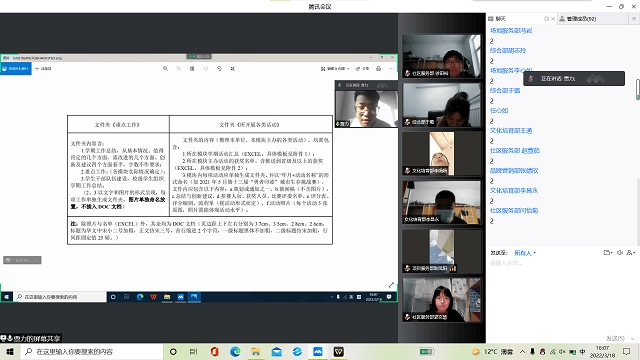This screenshot has width=640, height=360.
Task: Click zoom-in magnifier in shared Photos window
Action: (165, 69)
